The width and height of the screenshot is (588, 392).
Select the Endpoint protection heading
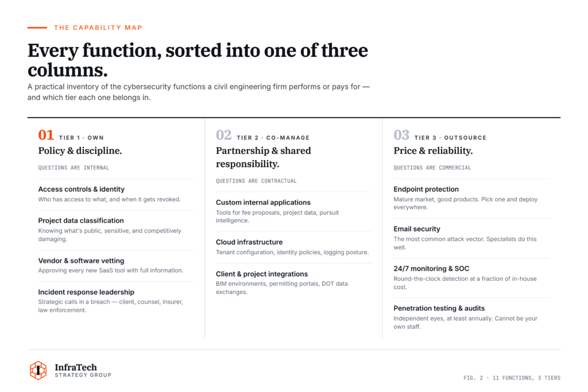tap(426, 189)
